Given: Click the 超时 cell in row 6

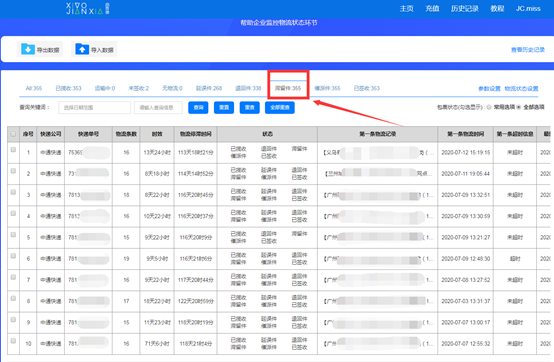Looking at the screenshot, I should (515, 259).
